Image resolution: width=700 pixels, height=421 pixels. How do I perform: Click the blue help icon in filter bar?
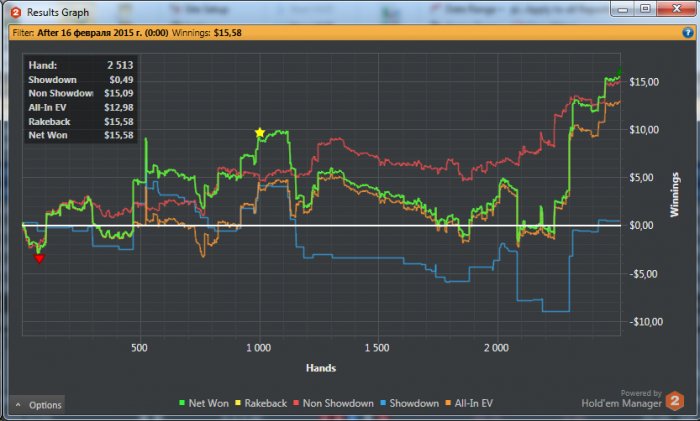(x=688, y=33)
